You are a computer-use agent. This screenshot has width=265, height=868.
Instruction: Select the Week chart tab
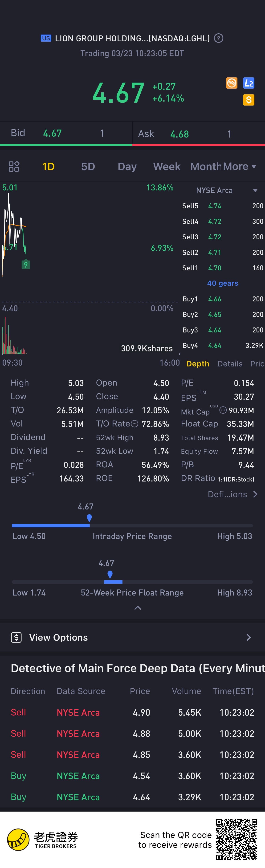pos(167,166)
